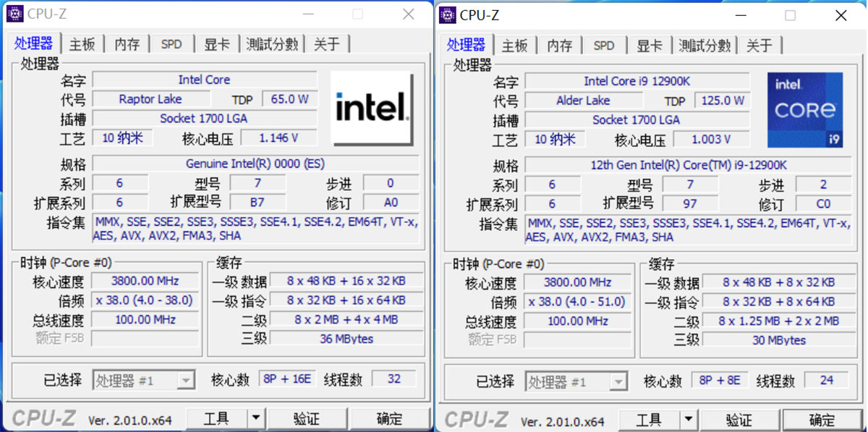The width and height of the screenshot is (868, 432).
Task: Expand the 工具 arrow menu in right window
Action: (689, 420)
